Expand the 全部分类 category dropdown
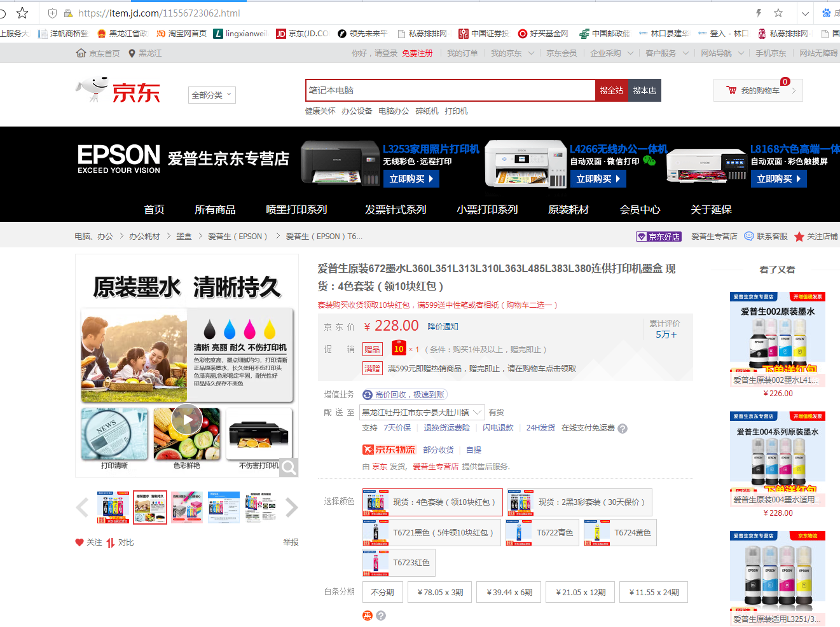 pyautogui.click(x=212, y=95)
